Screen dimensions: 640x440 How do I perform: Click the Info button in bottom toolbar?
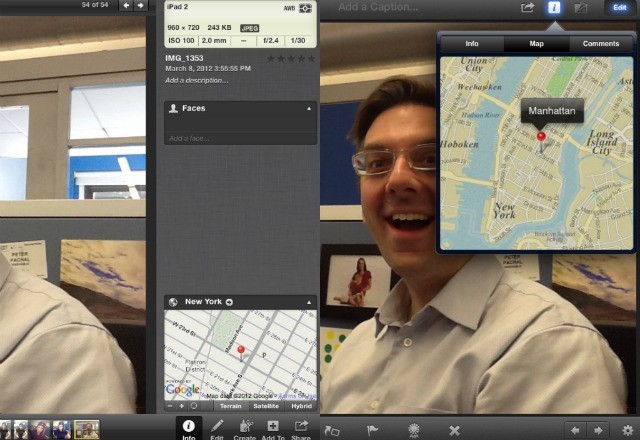[189, 429]
